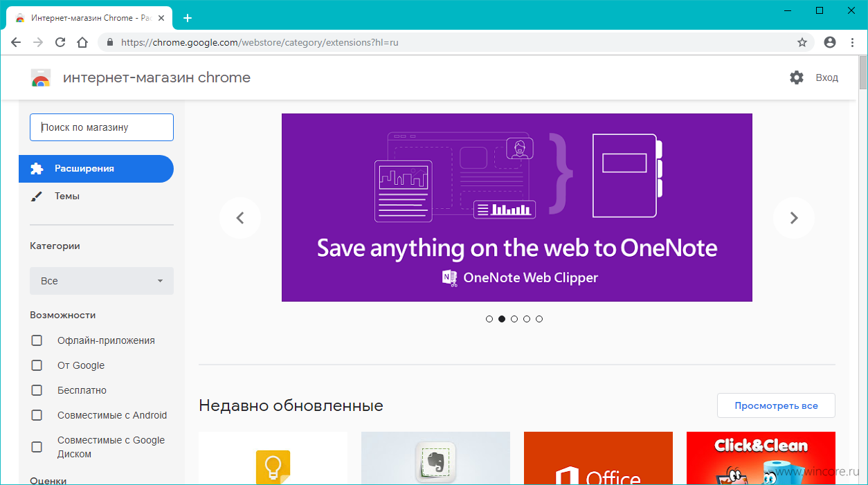This screenshot has width=868, height=485.
Task: Click the Google Keep lightbulb extension tile
Action: click(x=273, y=458)
